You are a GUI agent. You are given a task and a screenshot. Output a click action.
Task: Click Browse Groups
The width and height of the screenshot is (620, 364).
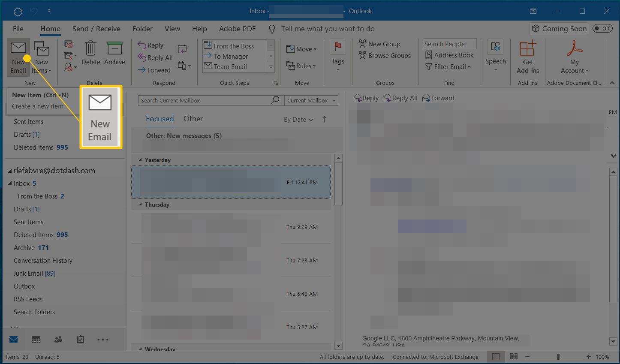point(385,55)
